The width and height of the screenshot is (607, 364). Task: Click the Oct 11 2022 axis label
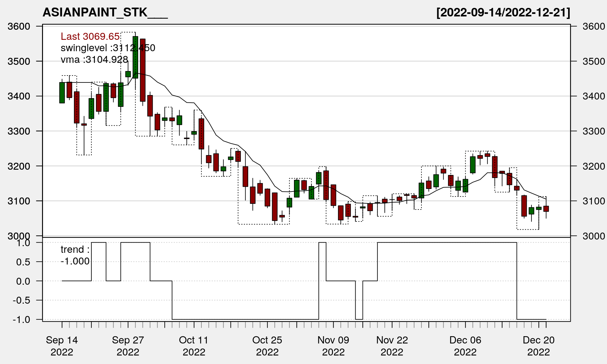194,346
